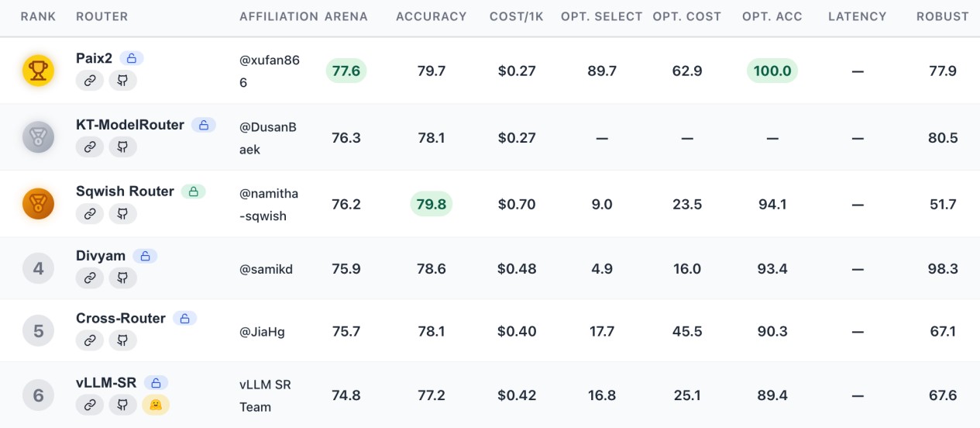Image resolution: width=980 pixels, height=428 pixels.
Task: Sort by OPT. ACC column header
Action: (772, 16)
